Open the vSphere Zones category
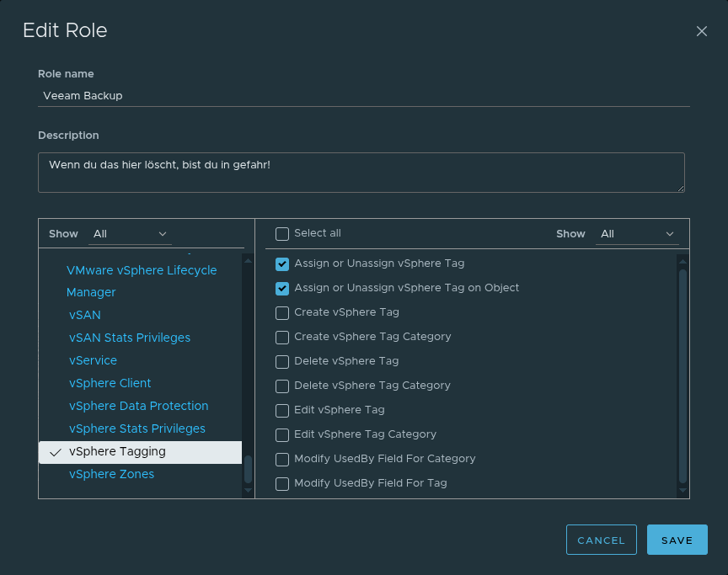The height and width of the screenshot is (575, 728). pyautogui.click(x=111, y=474)
